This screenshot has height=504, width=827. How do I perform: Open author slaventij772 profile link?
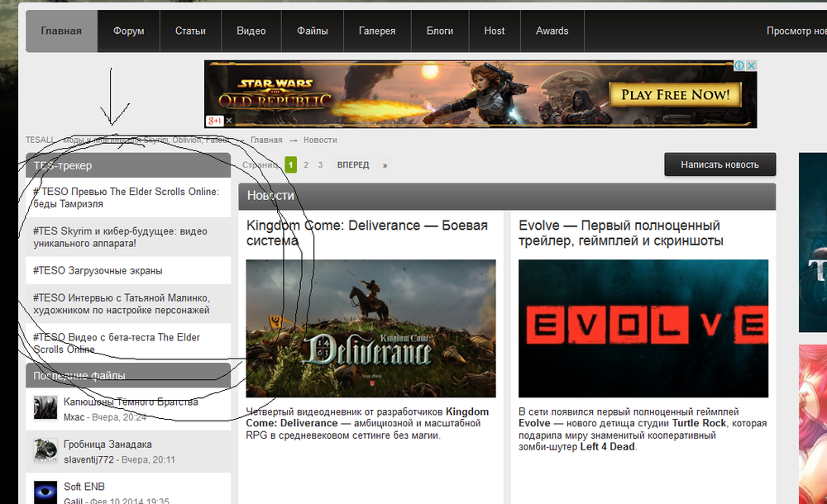(x=88, y=459)
